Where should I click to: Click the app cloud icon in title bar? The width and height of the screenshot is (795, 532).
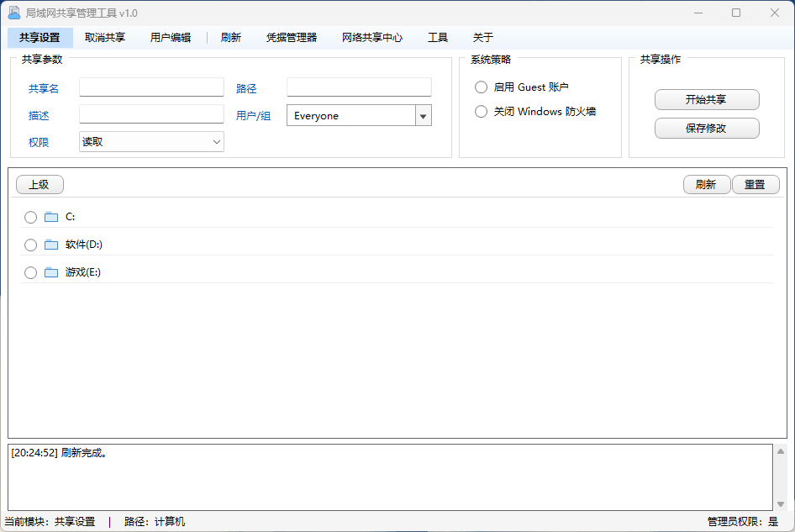14,13
